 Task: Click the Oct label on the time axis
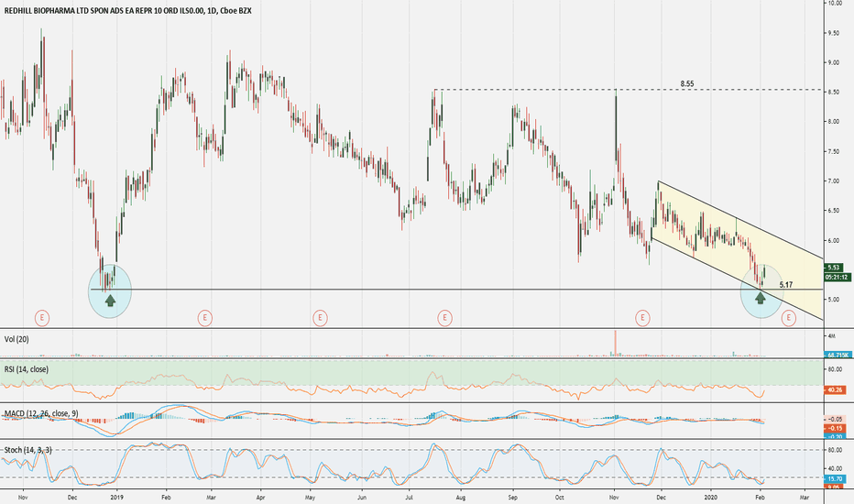559,497
